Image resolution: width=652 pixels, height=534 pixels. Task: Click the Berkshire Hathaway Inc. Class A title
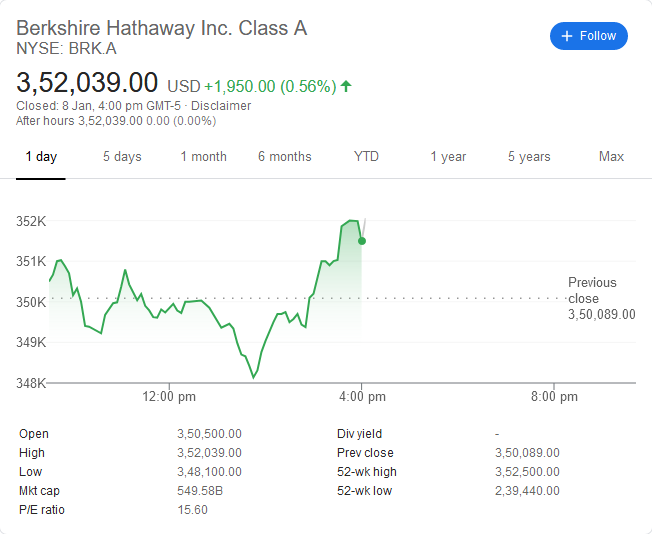[161, 28]
